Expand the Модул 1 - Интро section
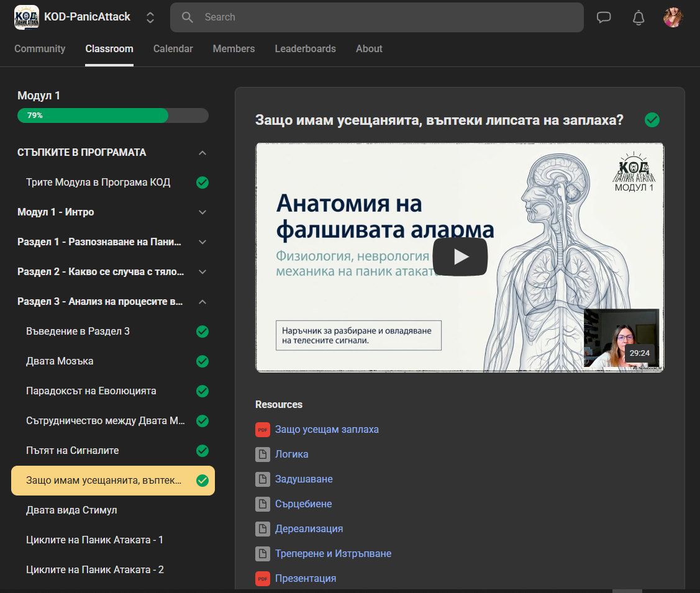Screen dimensions: 700x593 (x=202, y=212)
